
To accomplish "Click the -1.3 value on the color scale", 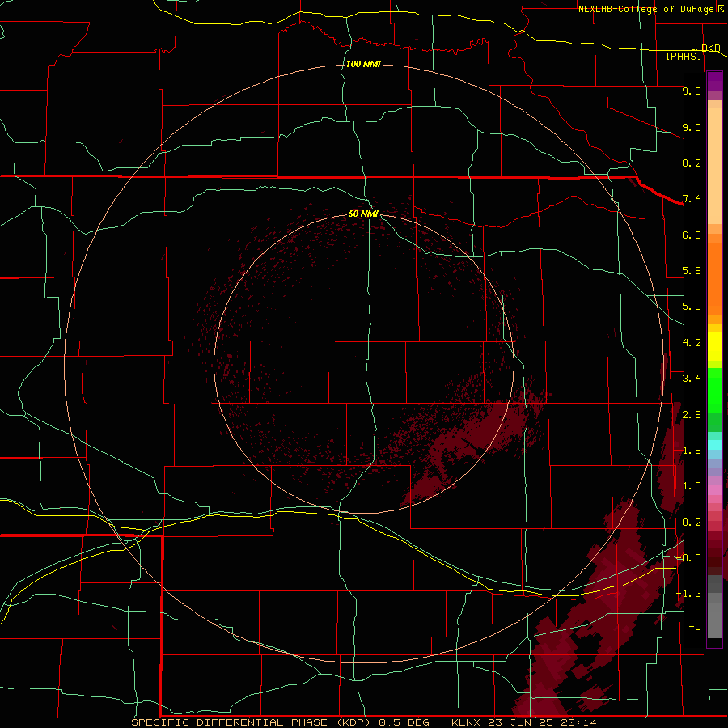I will tap(688, 594).
